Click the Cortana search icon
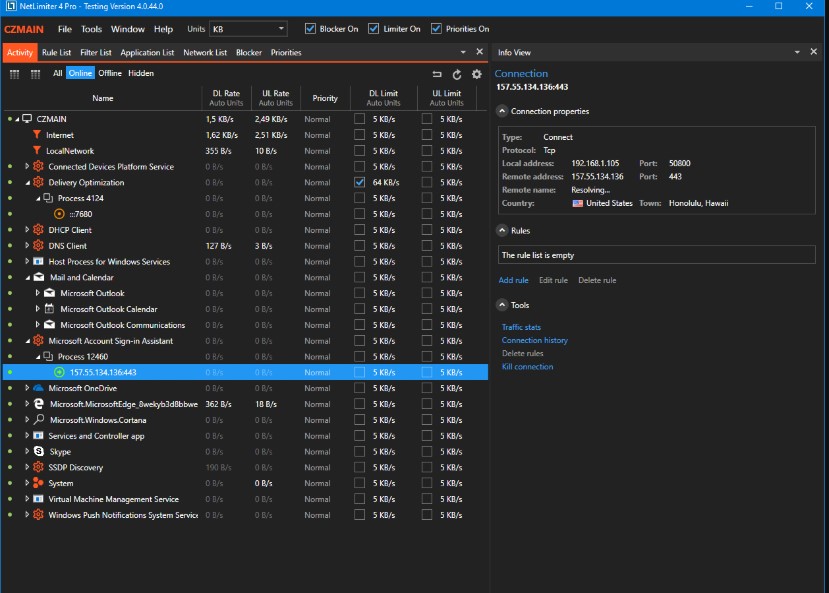Image resolution: width=829 pixels, height=593 pixels. (x=39, y=420)
